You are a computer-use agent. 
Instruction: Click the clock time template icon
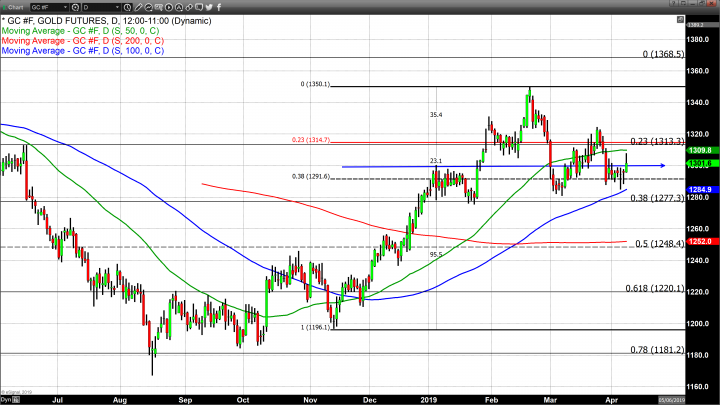pos(128,7)
